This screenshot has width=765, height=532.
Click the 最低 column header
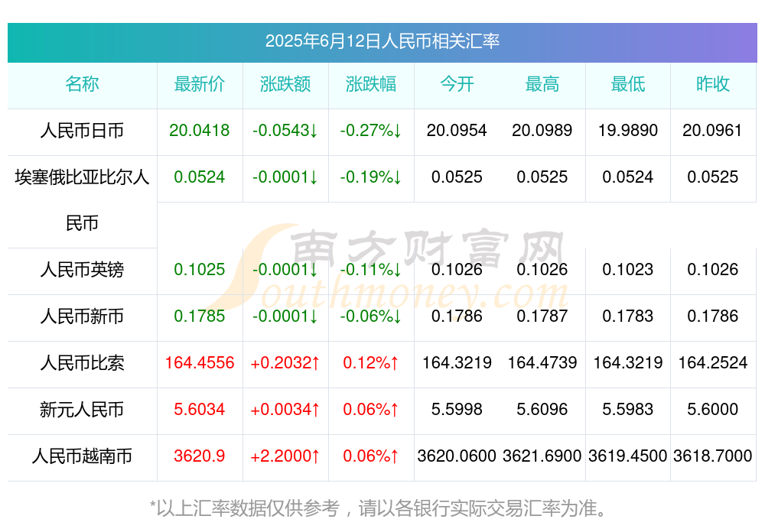[628, 84]
